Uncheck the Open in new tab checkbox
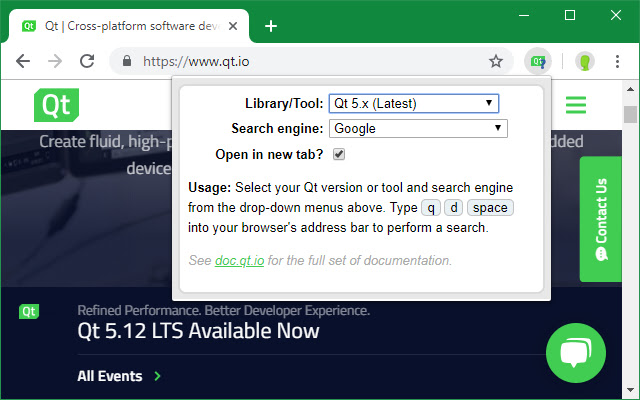The image size is (640, 400). [339, 154]
